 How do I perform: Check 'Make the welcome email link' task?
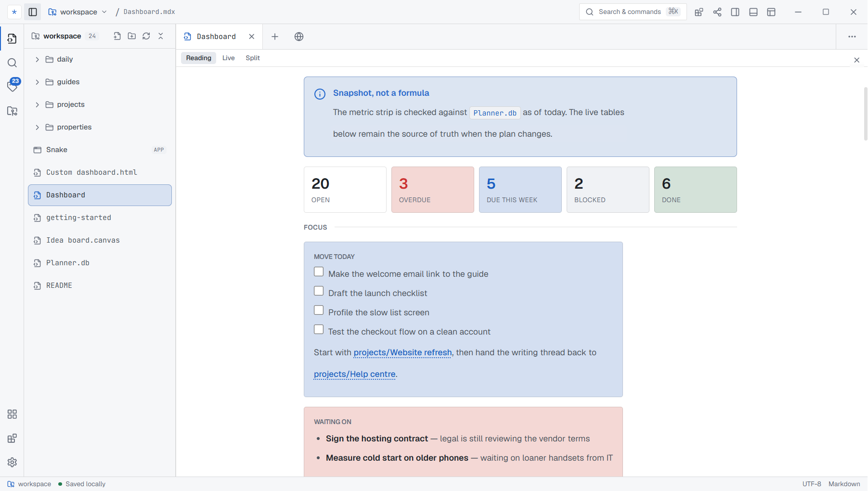[319, 272]
